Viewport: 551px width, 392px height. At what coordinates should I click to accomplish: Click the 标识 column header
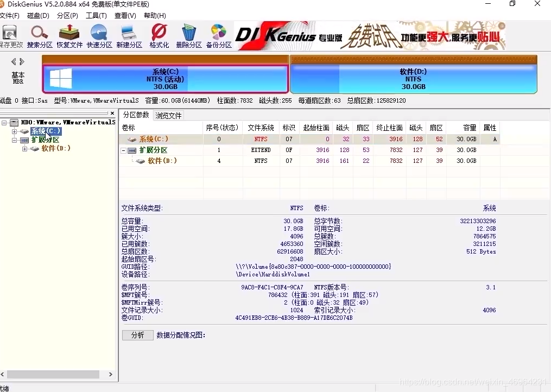289,128
